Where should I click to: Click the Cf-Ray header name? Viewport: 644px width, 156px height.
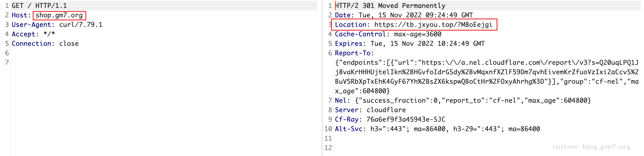(x=347, y=119)
